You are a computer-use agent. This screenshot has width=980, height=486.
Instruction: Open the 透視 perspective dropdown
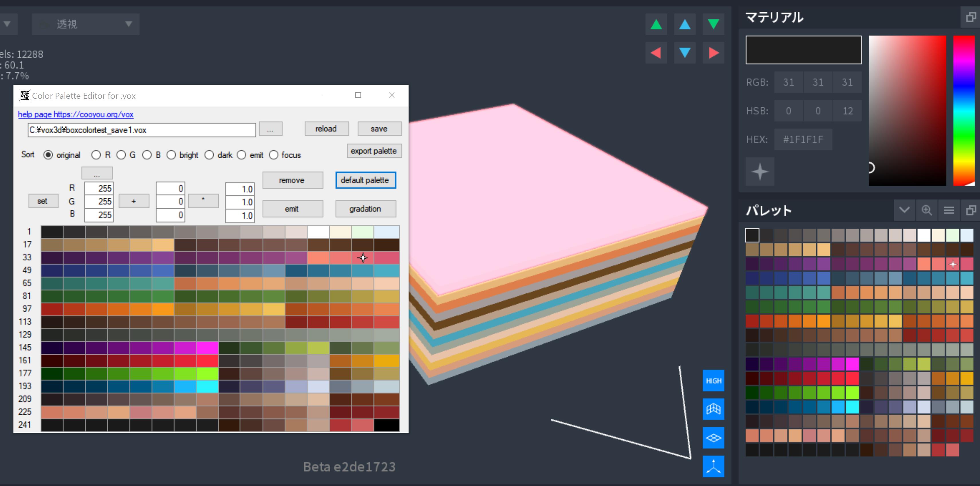click(86, 24)
